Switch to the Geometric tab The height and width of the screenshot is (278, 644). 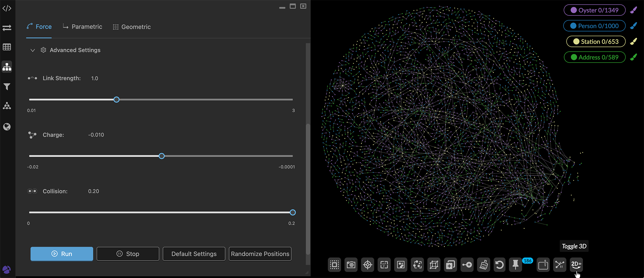tap(132, 27)
